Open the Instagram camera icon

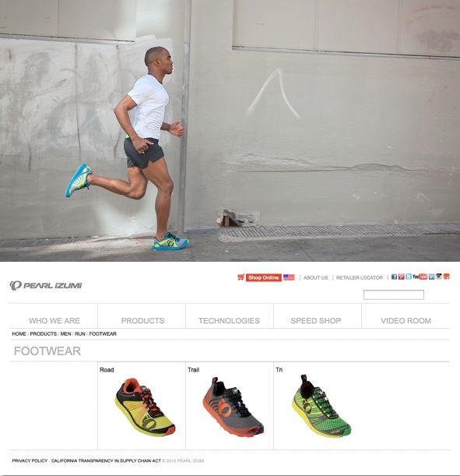pyautogui.click(x=439, y=277)
